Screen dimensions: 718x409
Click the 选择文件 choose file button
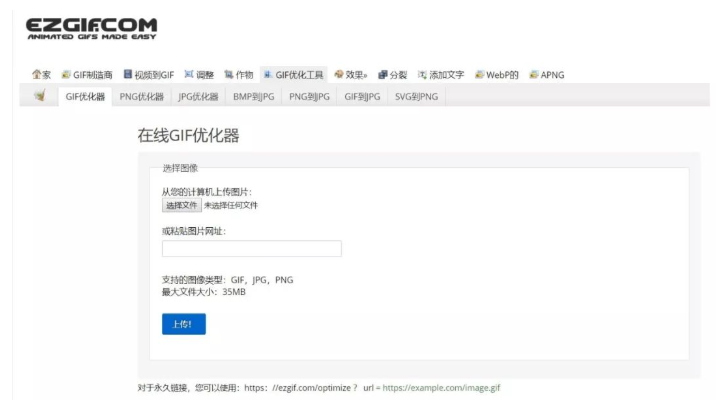pyautogui.click(x=182, y=205)
